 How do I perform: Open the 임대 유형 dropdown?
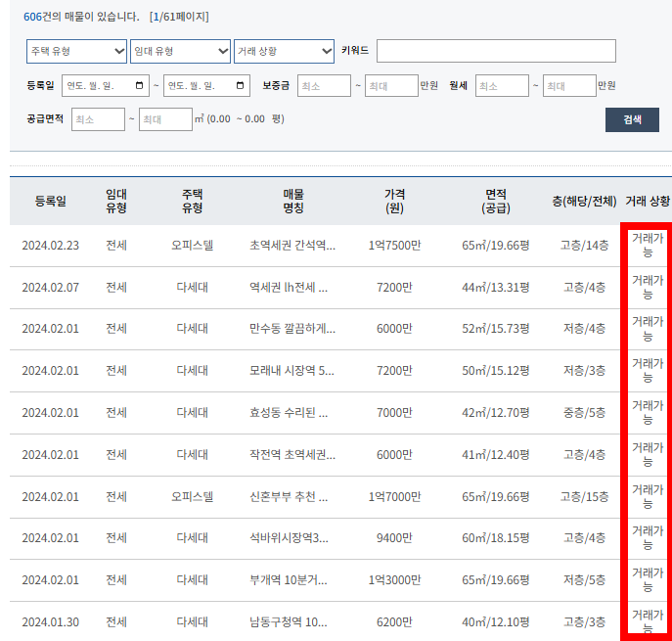click(x=180, y=52)
